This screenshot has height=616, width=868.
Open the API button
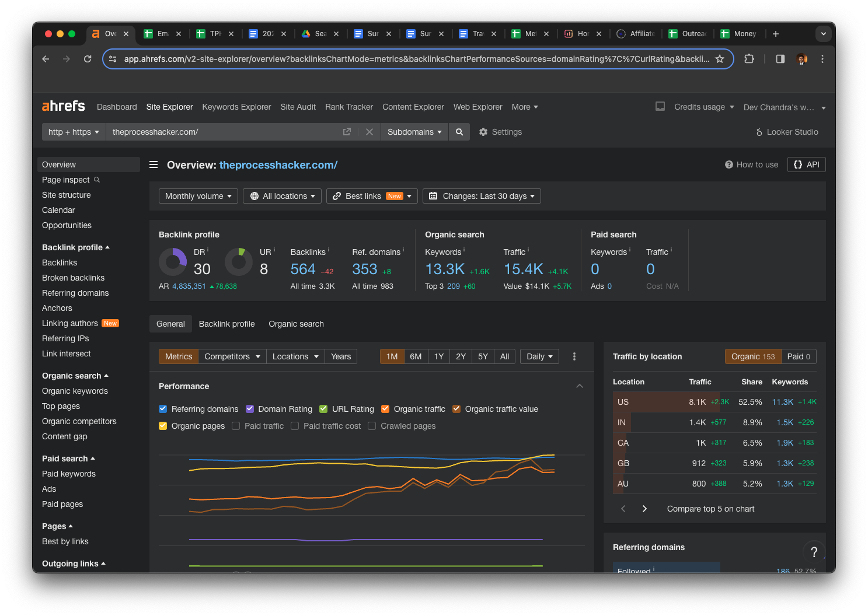click(x=807, y=164)
